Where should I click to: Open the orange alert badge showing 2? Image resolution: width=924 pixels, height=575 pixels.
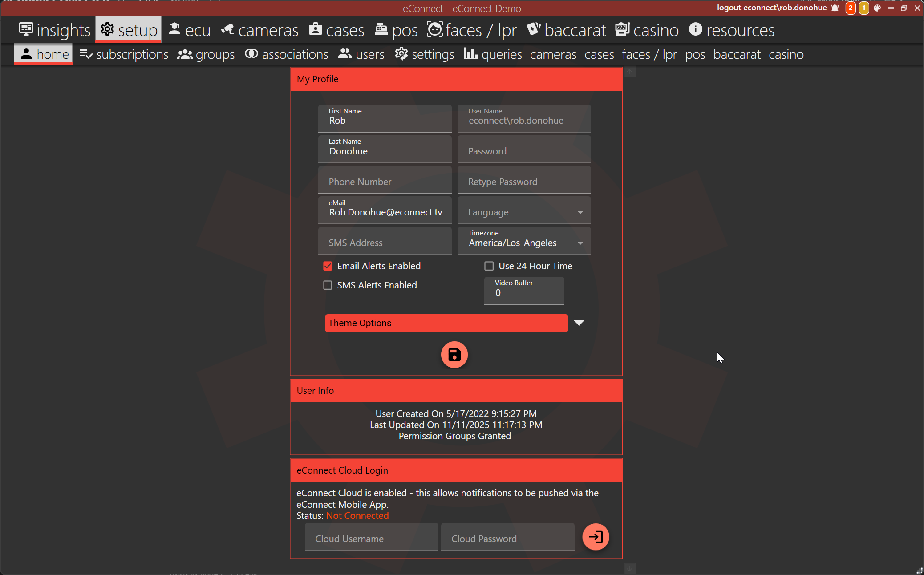click(850, 8)
